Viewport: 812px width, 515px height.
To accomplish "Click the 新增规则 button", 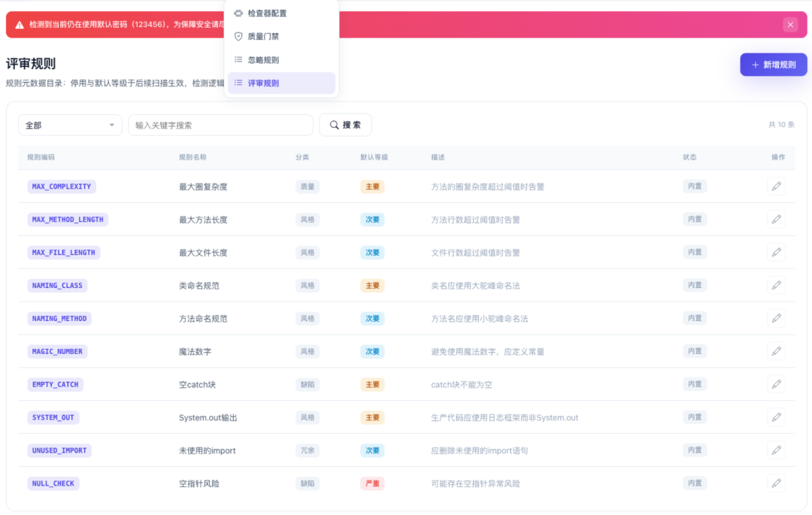I will click(773, 65).
